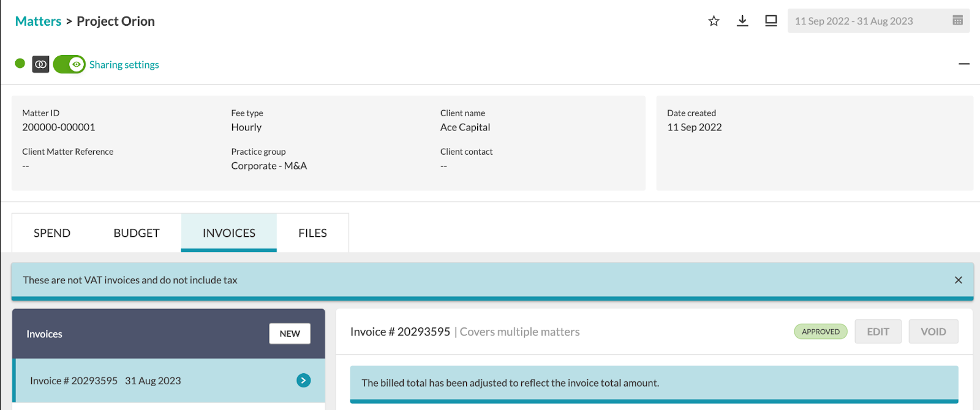Click the Invoice # 20293595 heading
The height and width of the screenshot is (410, 980).
[400, 332]
